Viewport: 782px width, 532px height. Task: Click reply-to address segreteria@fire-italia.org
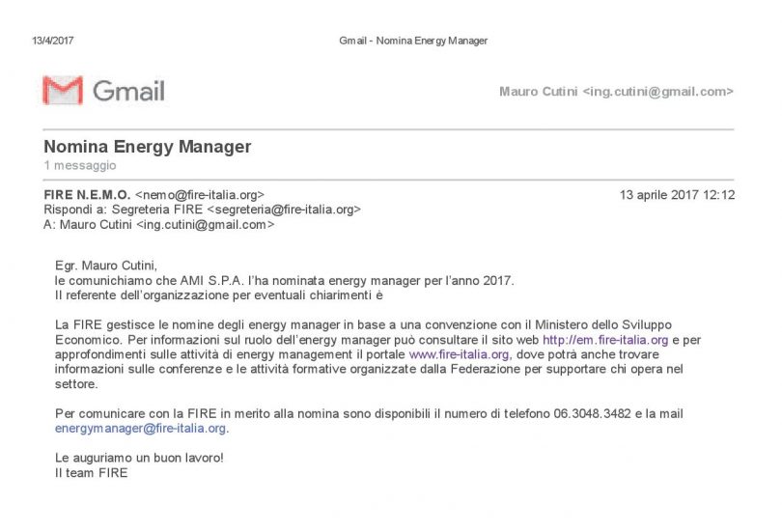[284, 210]
